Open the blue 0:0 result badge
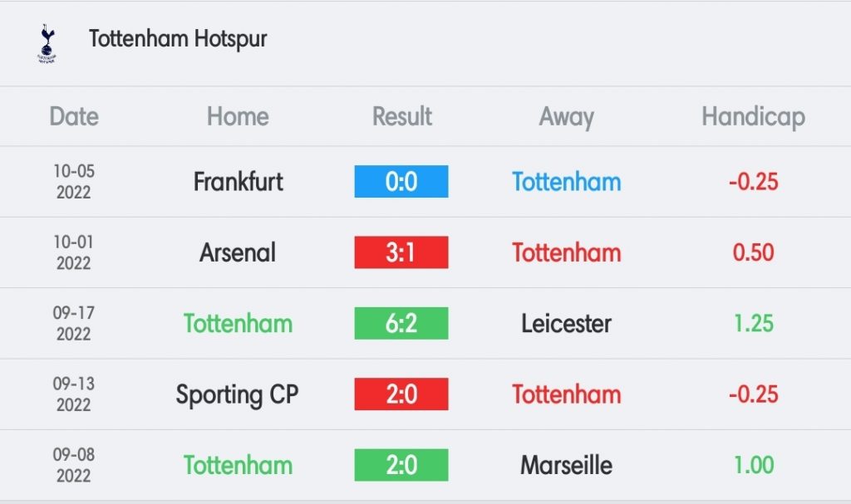The image size is (851, 504). [x=401, y=181]
